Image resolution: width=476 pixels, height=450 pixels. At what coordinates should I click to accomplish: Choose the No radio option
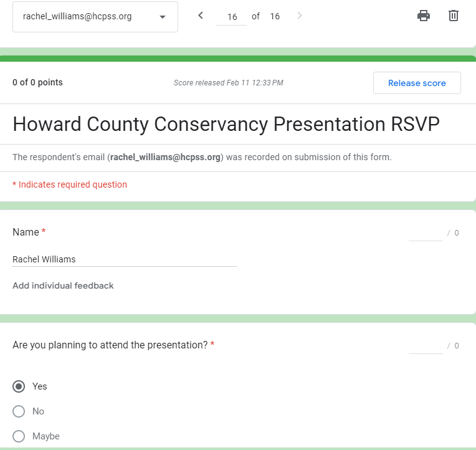click(19, 411)
